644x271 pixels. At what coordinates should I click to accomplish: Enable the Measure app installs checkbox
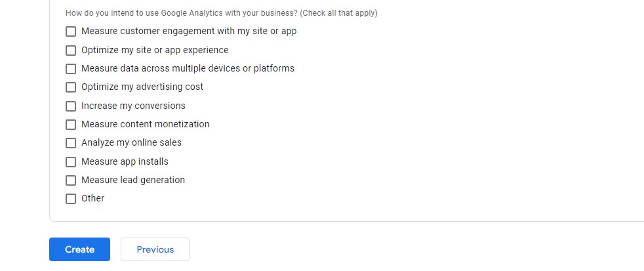pos(71,161)
